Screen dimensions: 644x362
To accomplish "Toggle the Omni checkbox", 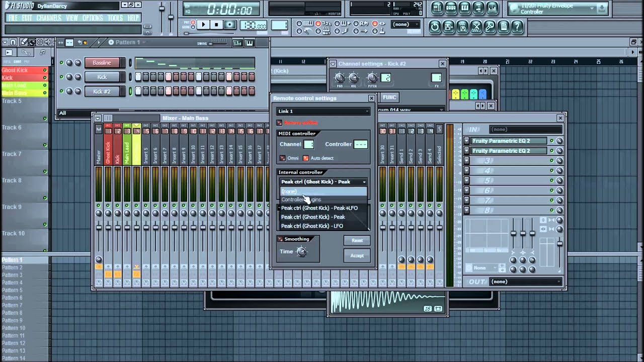I will coord(282,158).
